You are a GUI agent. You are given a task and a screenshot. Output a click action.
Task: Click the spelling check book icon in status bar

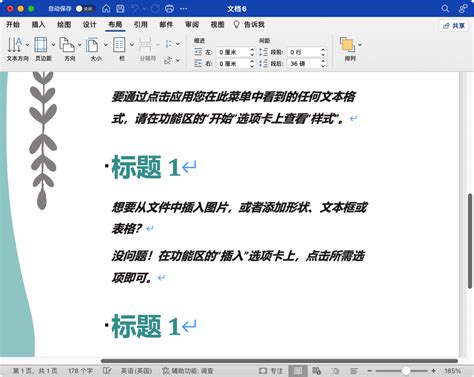(x=107, y=371)
